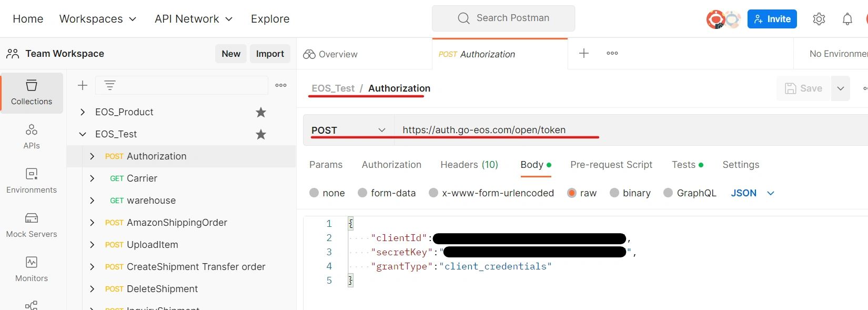This screenshot has width=868, height=310.
Task: Open the POST CreateShipment Transfer order request
Action: click(x=181, y=267)
